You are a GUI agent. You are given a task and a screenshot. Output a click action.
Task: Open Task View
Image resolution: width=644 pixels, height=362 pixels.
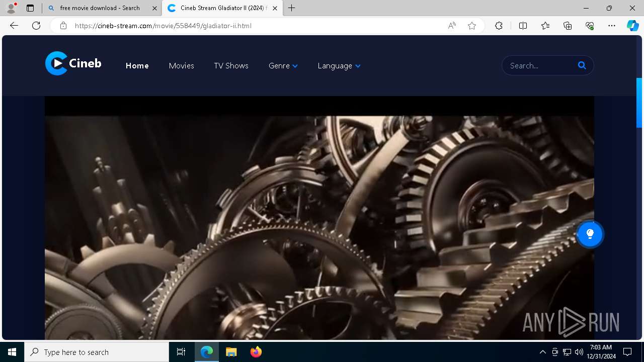pos(181,352)
